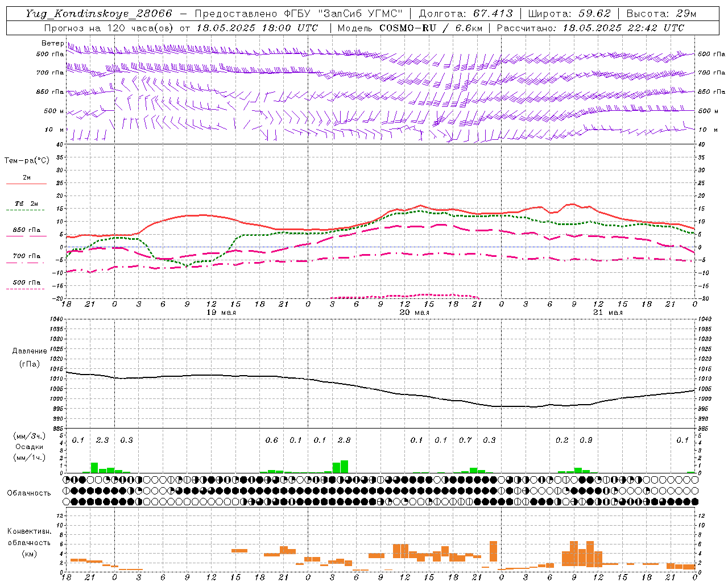Click the 0.7 precipitation value
Viewport: 728px width, 582px height.
[x=465, y=440]
